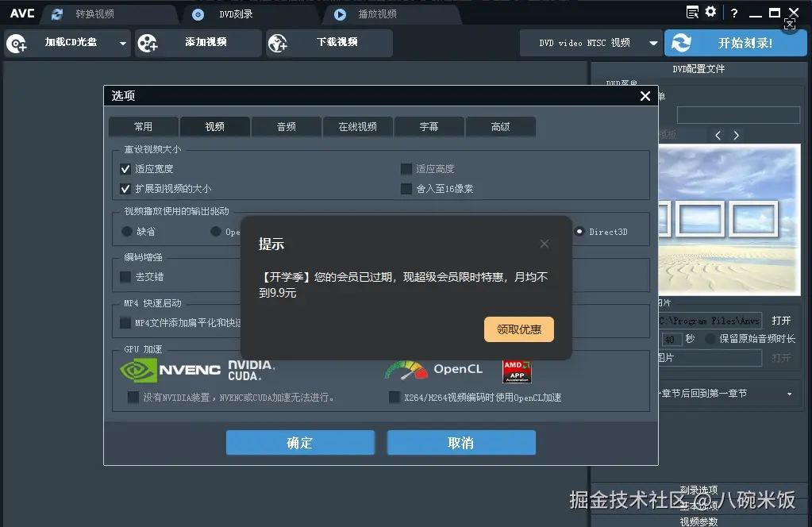Click the 添加视频 button
The width and height of the screenshot is (812, 527).
(x=198, y=44)
